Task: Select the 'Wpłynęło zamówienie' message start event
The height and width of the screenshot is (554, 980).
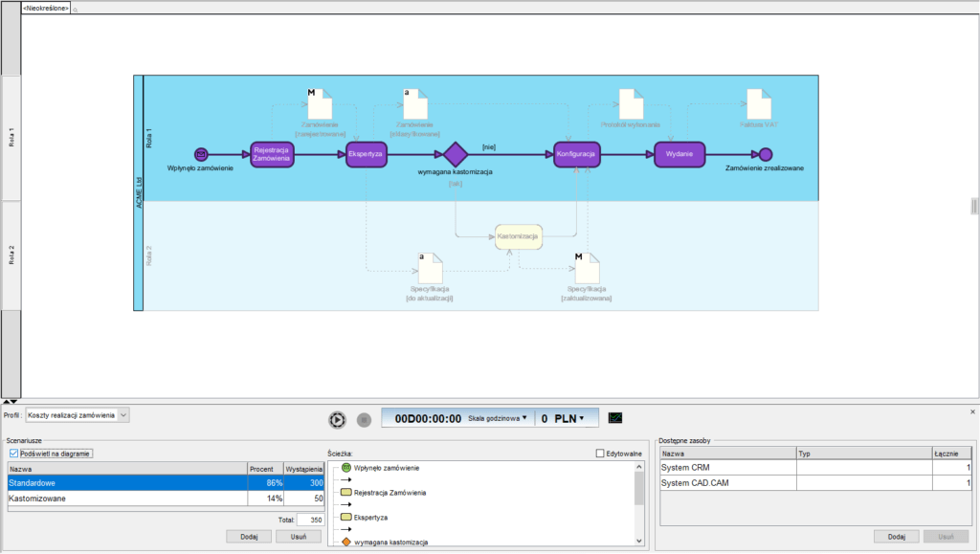Action: [201, 154]
